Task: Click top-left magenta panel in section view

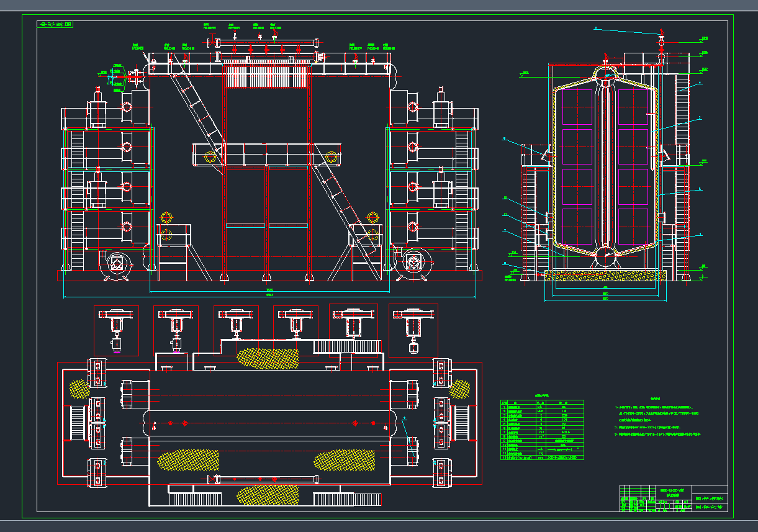Action: pyautogui.click(x=576, y=106)
